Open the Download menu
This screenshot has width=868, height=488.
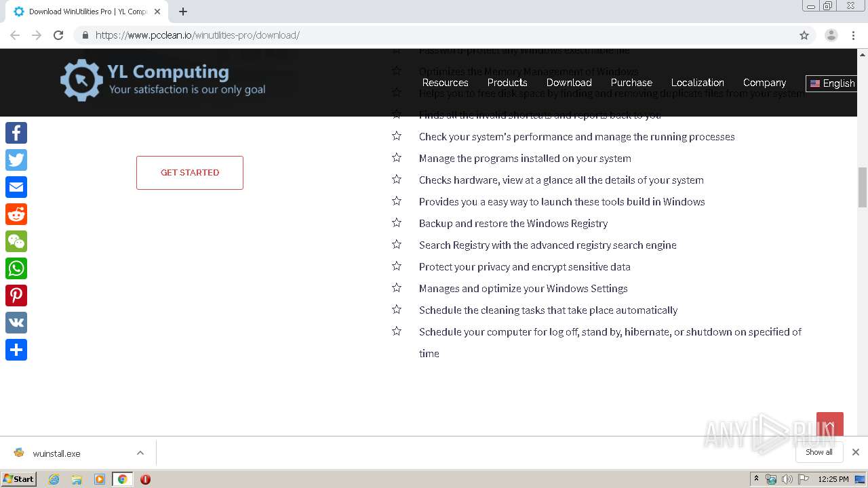click(569, 83)
